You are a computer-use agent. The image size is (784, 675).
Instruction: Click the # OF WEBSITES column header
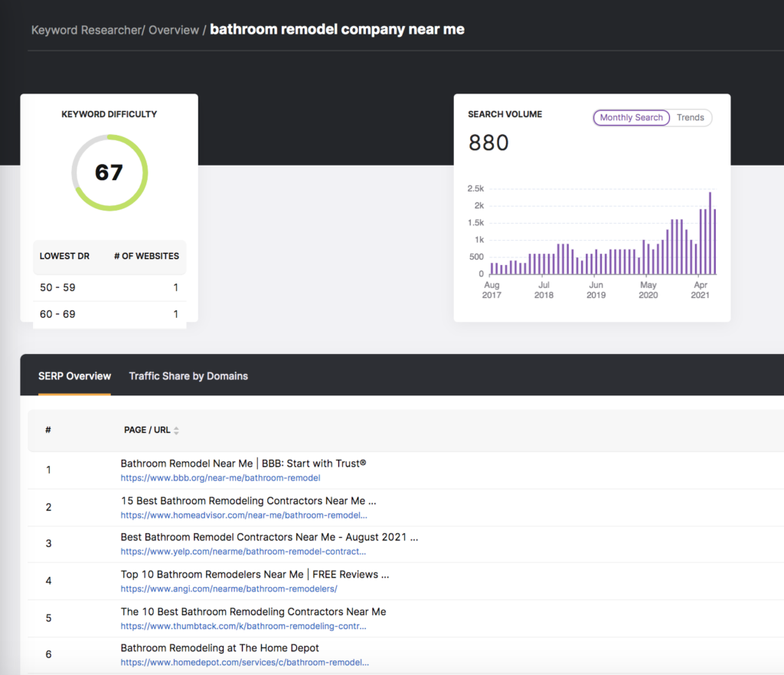click(146, 256)
